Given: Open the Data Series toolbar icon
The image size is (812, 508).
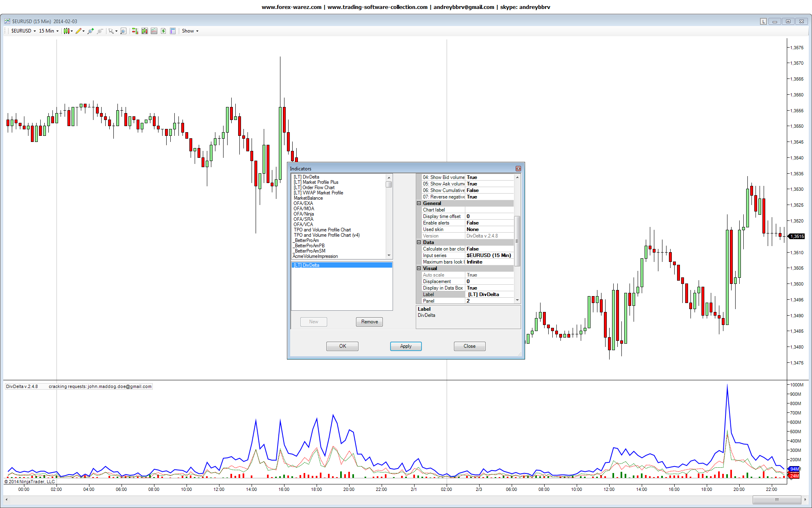Looking at the screenshot, I should pyautogui.click(x=144, y=31).
